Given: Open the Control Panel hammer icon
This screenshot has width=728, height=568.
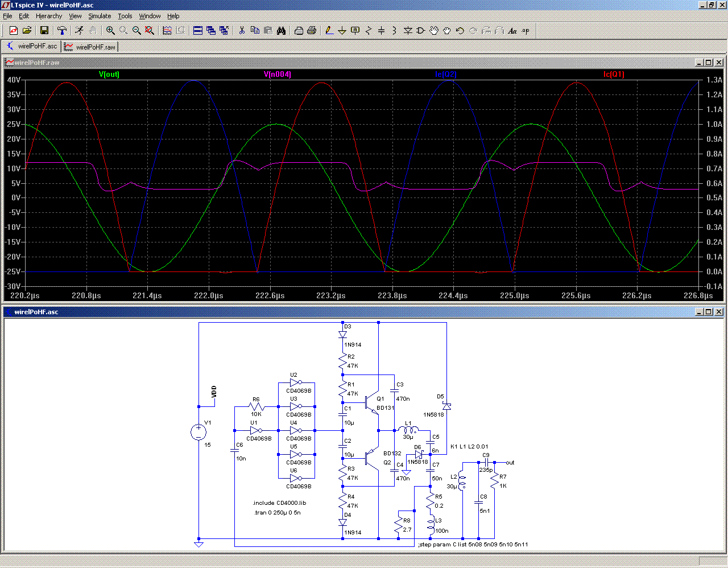Looking at the screenshot, I should [62, 31].
